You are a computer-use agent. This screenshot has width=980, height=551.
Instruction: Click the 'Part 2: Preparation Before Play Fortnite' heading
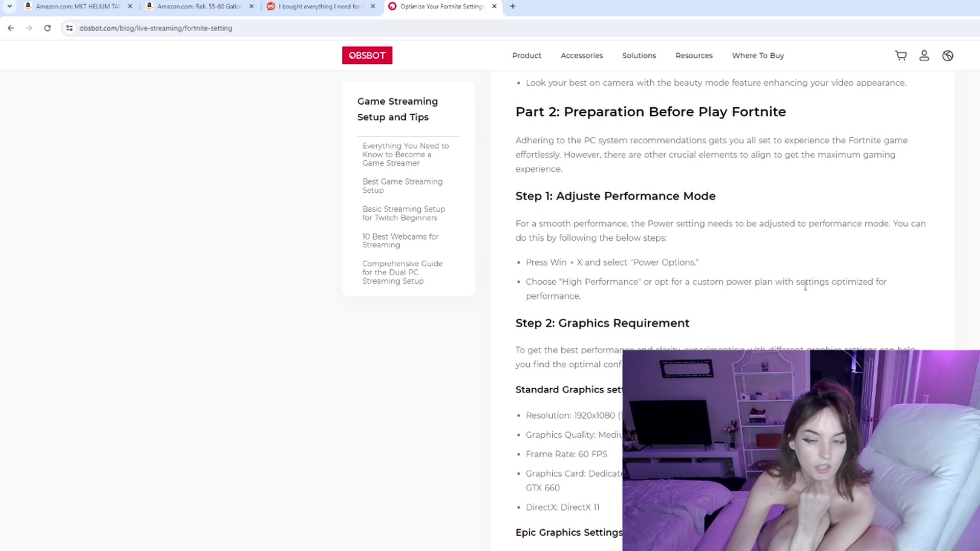(x=651, y=112)
